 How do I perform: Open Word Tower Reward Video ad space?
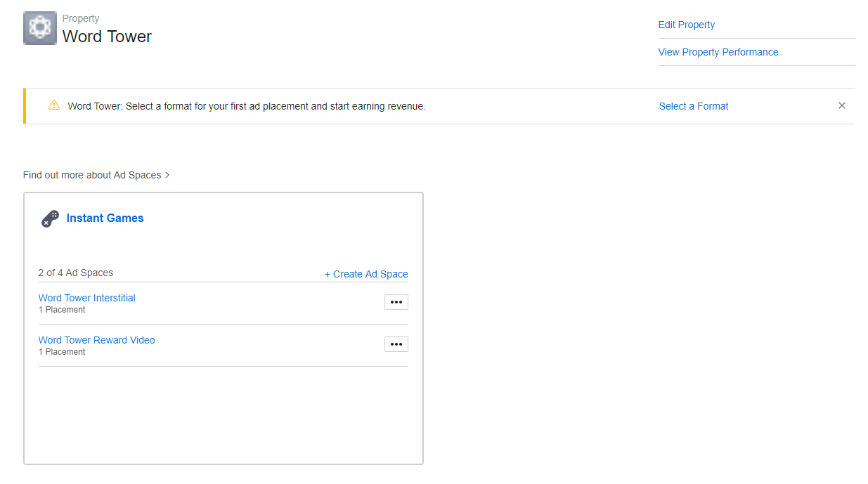click(97, 340)
